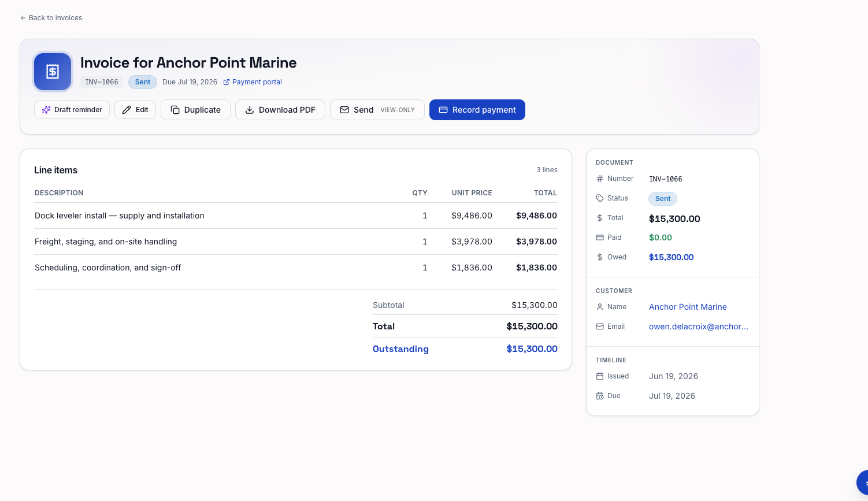Click the hash icon next to Number
This screenshot has width=868, height=501.
tap(600, 179)
